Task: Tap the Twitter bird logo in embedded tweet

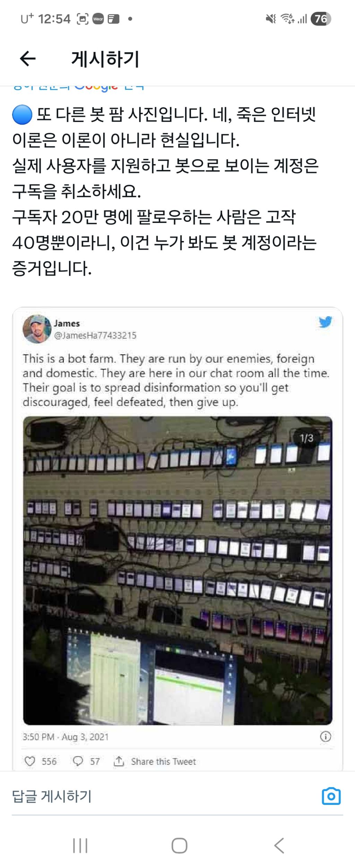Action: coord(325,322)
